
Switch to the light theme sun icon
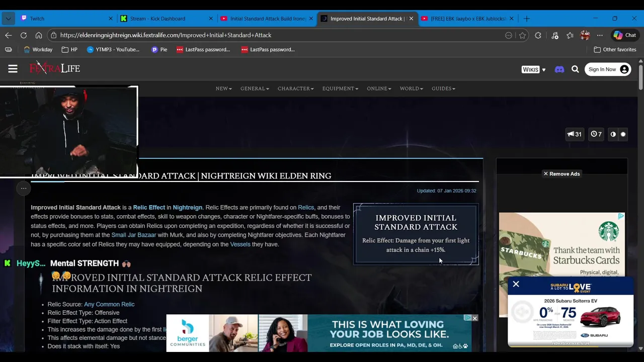click(623, 134)
